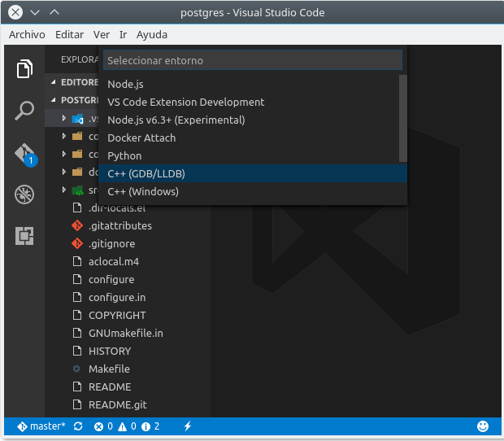Open the Makefile file
The height and width of the screenshot is (441, 504).
click(109, 369)
